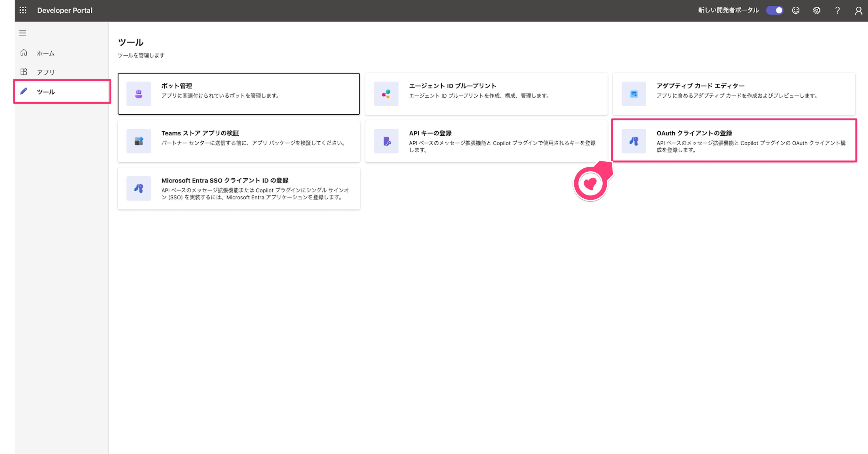The height and width of the screenshot is (454, 868).
Task: Click description アプリに関連付けられているボットを管理します
Action: tap(221, 96)
